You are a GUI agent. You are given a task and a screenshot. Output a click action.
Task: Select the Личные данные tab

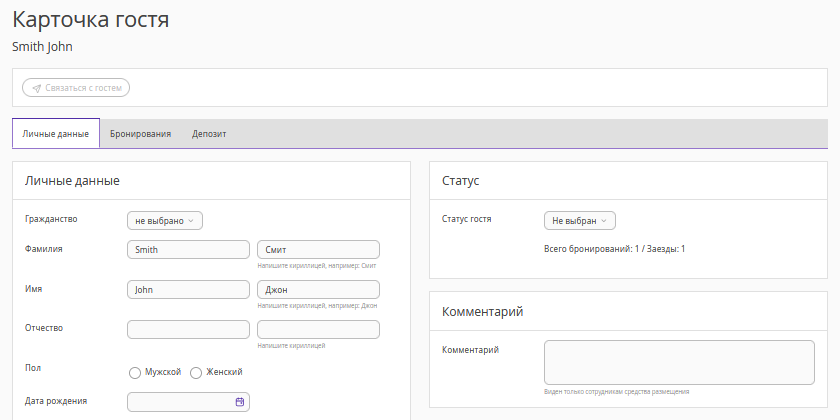tap(56, 133)
